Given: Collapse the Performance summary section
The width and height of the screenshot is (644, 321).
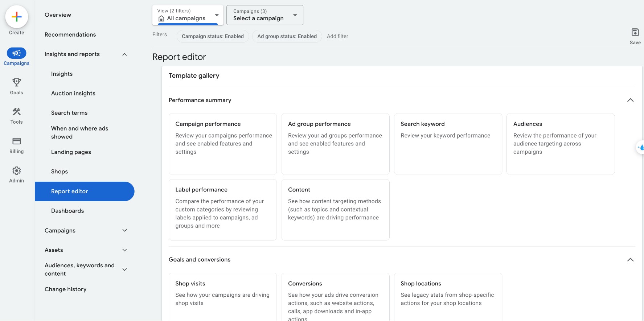Looking at the screenshot, I should [630, 100].
